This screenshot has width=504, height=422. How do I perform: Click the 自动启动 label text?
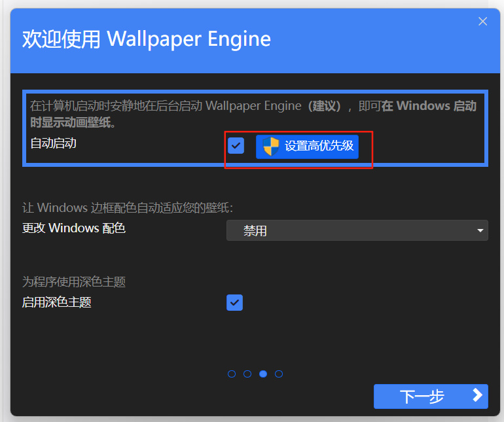54,143
